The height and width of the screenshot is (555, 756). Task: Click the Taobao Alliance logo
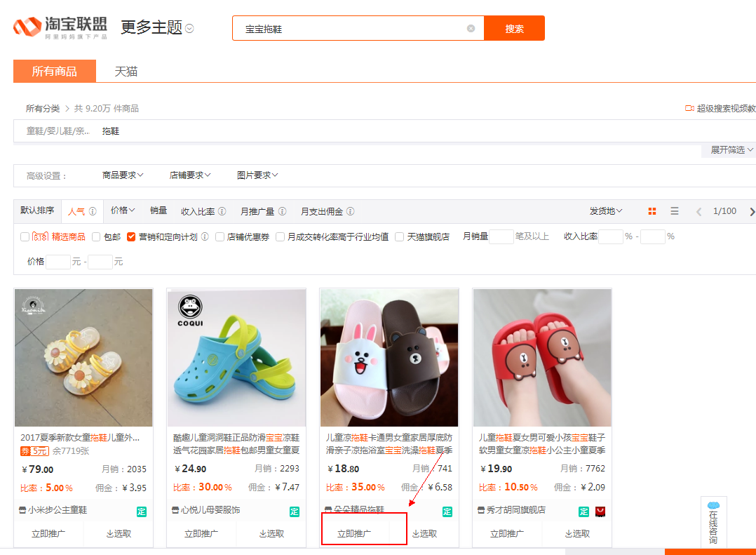click(x=60, y=27)
